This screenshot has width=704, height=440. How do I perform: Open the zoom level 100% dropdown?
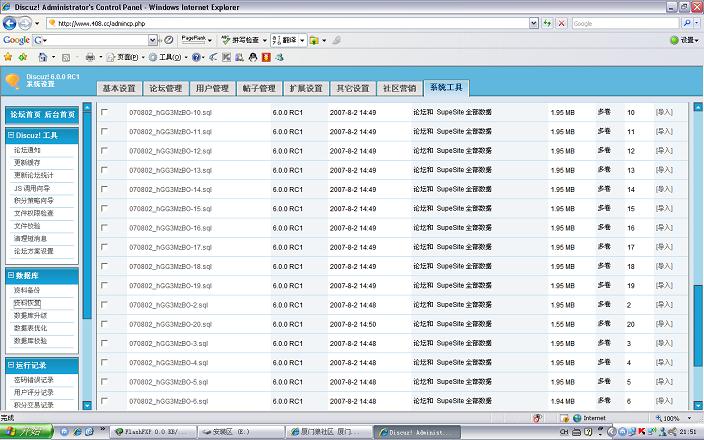click(x=690, y=418)
